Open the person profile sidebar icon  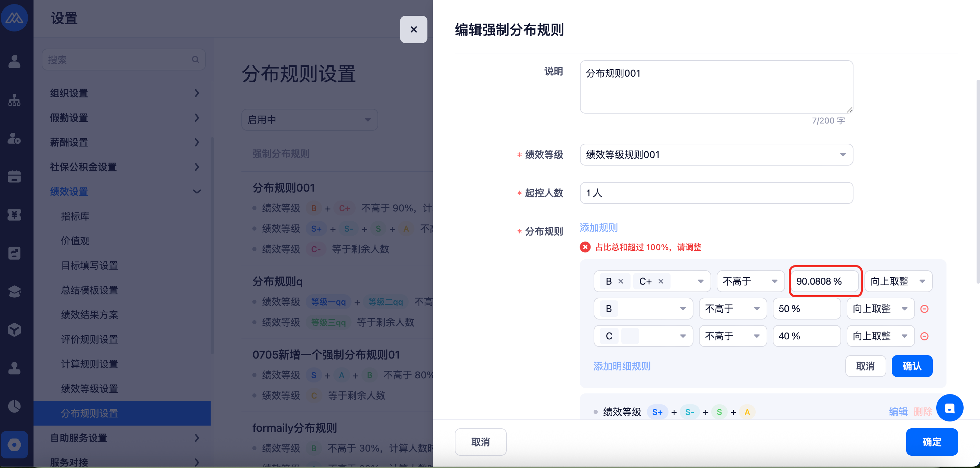point(14,62)
